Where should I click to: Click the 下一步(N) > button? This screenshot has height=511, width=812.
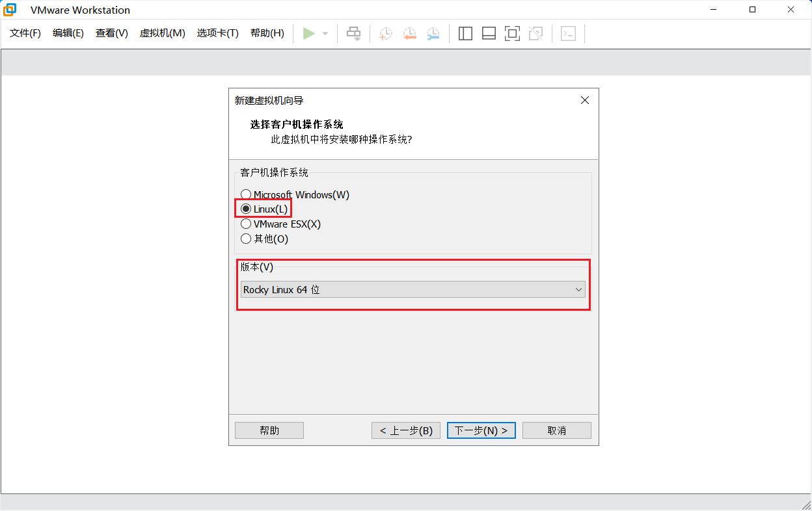coord(481,430)
